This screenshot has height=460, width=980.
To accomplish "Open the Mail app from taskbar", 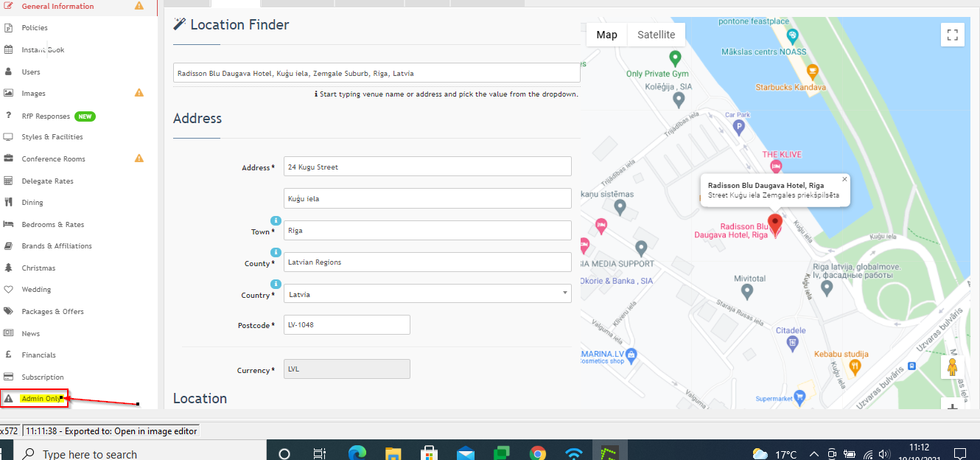I will (465, 453).
